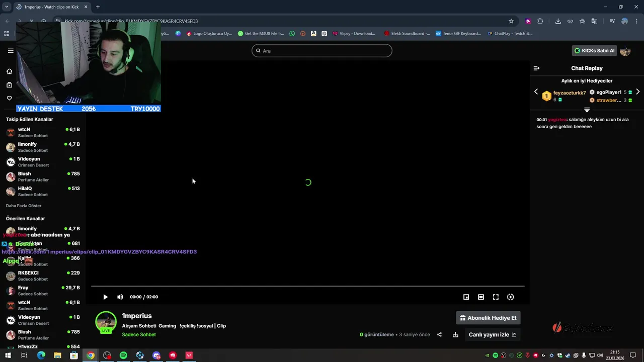Viewport: 644px width, 362px height.
Task: Open taskbar clock and date
Action: click(x=616, y=355)
